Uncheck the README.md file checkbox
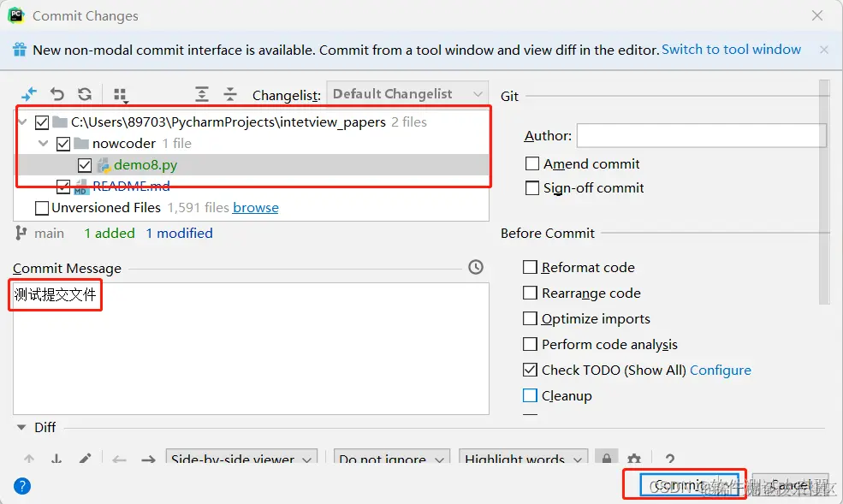Image resolution: width=843 pixels, height=504 pixels. click(63, 187)
